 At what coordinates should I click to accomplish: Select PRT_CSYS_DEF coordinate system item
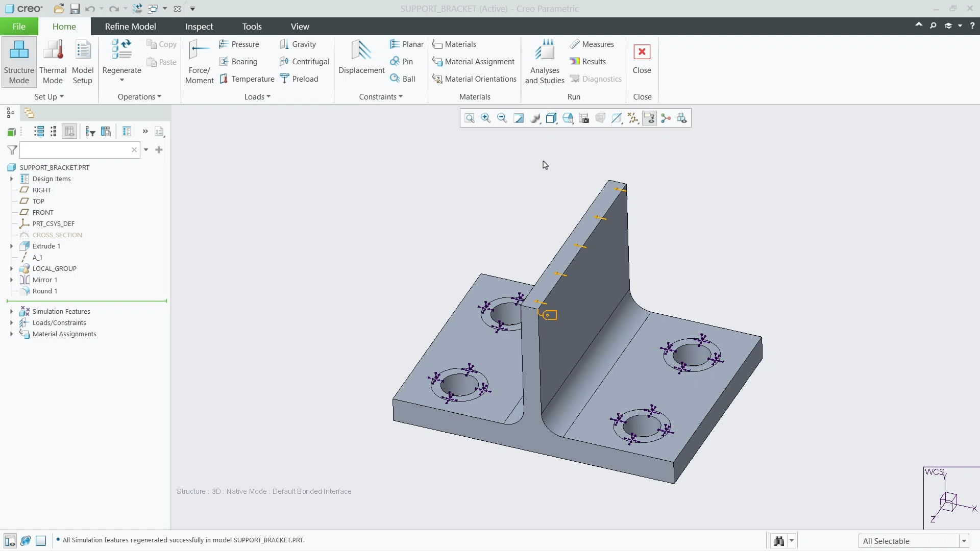[x=53, y=224]
